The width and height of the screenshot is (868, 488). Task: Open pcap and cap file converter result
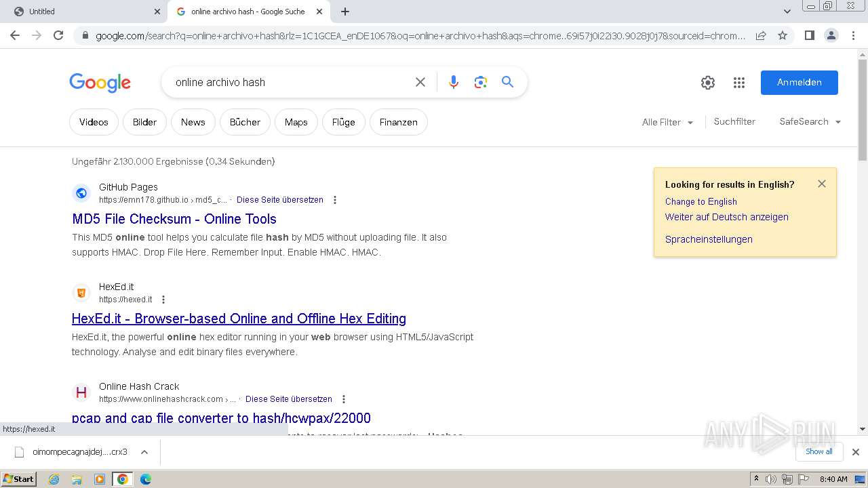[x=221, y=418]
